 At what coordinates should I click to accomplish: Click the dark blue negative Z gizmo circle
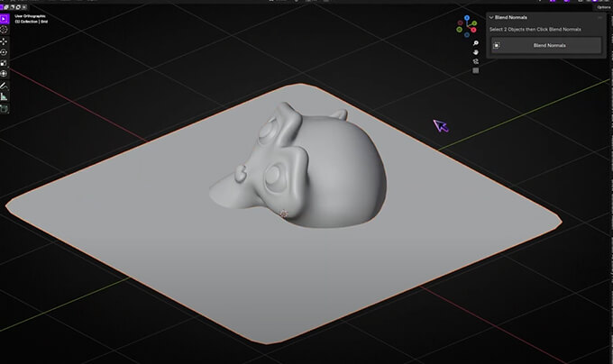467,35
